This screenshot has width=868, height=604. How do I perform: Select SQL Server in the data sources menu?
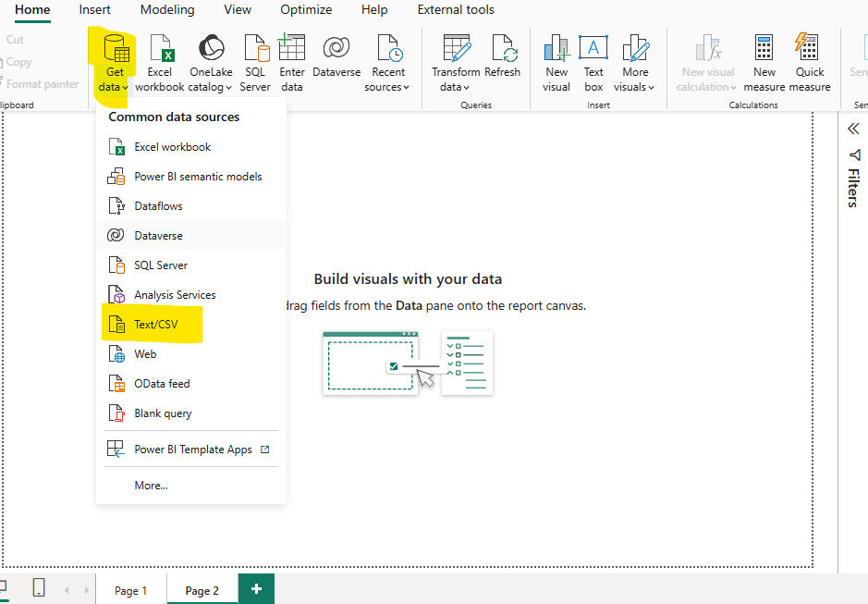tap(191, 265)
